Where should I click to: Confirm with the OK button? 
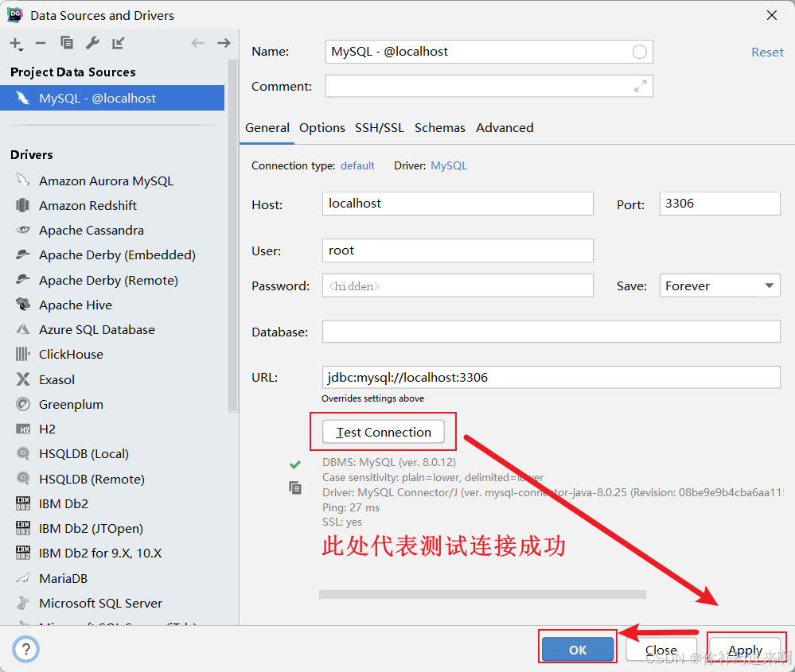tap(578, 650)
